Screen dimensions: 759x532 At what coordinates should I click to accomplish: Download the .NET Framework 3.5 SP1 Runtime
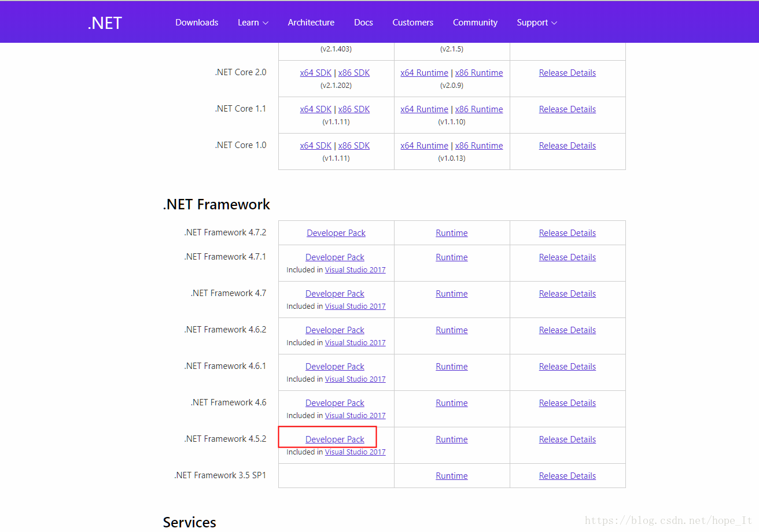(451, 476)
